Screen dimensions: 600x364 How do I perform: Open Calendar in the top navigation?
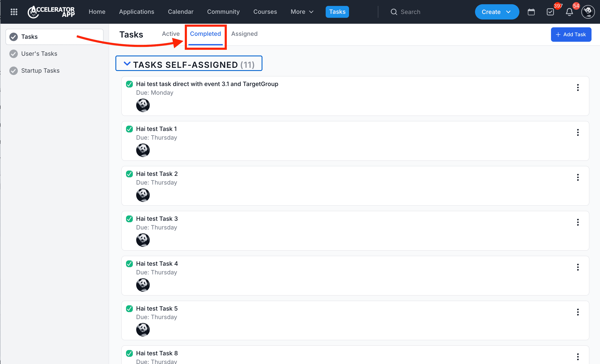click(x=181, y=12)
